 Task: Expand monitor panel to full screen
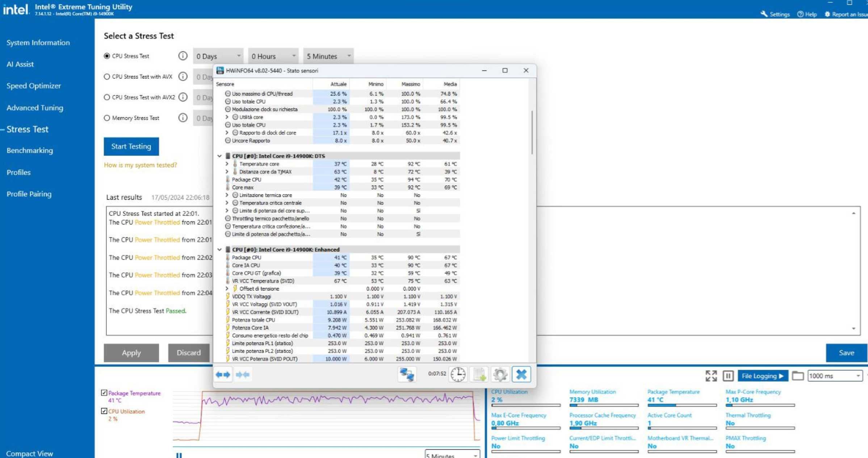(x=711, y=376)
